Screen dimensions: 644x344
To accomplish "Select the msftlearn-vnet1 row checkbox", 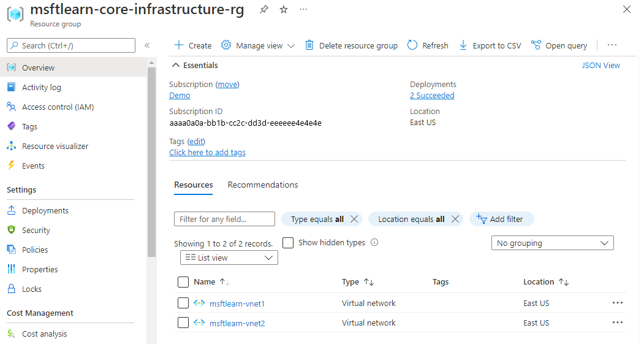I will tap(183, 304).
